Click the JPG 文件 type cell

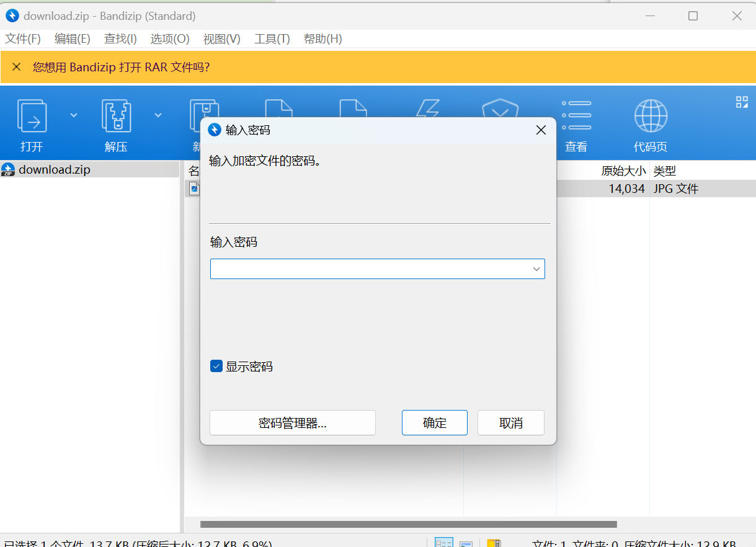click(x=676, y=189)
